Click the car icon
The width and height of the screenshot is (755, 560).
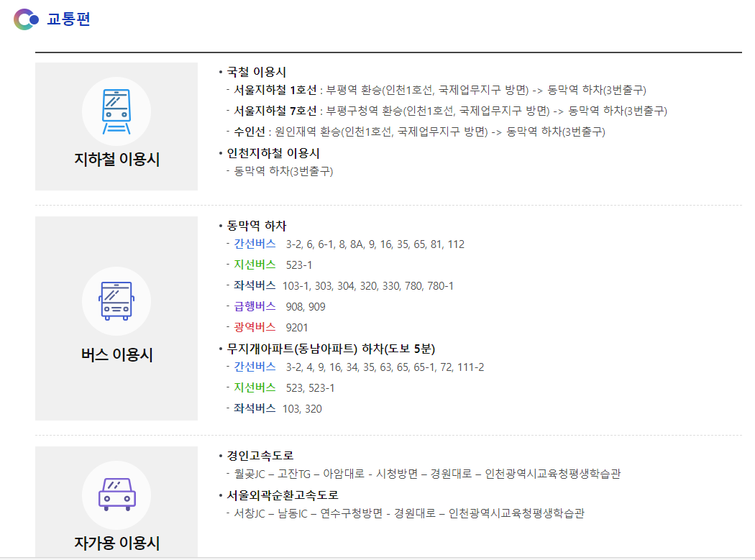coord(116,494)
